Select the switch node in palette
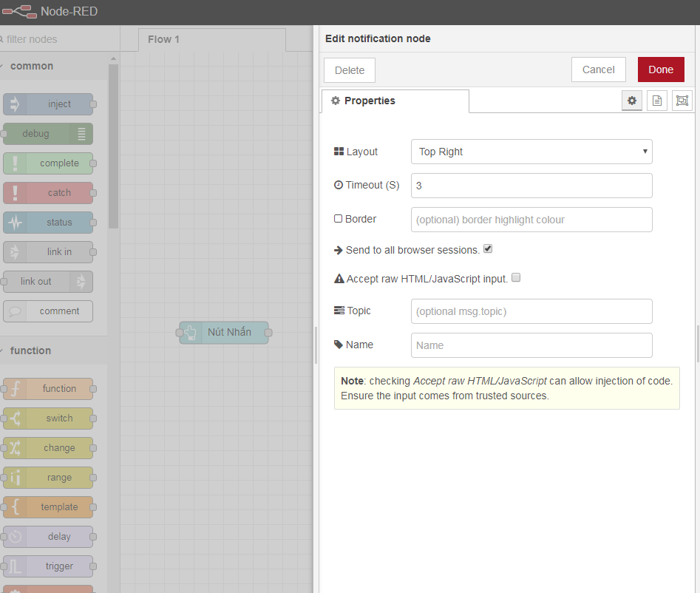Image resolution: width=700 pixels, height=593 pixels. pos(48,419)
